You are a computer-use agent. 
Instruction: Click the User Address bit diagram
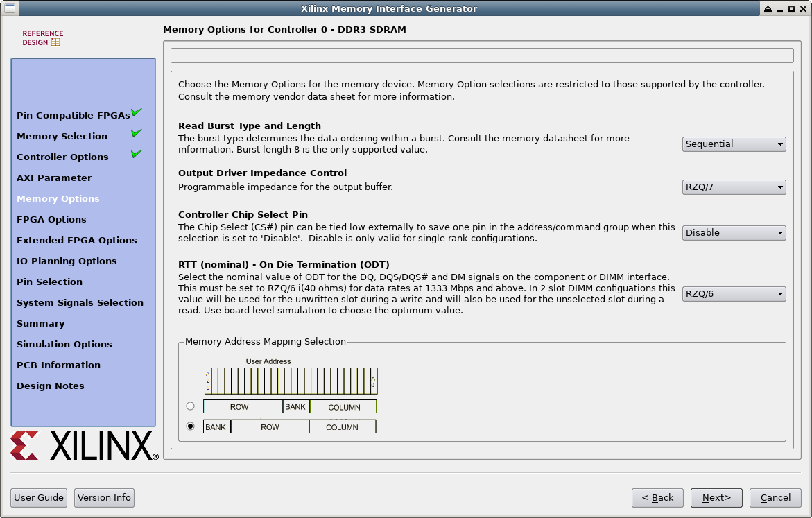pyautogui.click(x=291, y=381)
